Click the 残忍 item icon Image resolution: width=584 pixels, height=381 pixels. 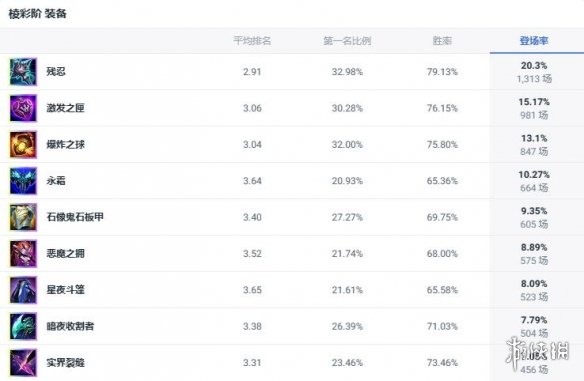point(23,72)
